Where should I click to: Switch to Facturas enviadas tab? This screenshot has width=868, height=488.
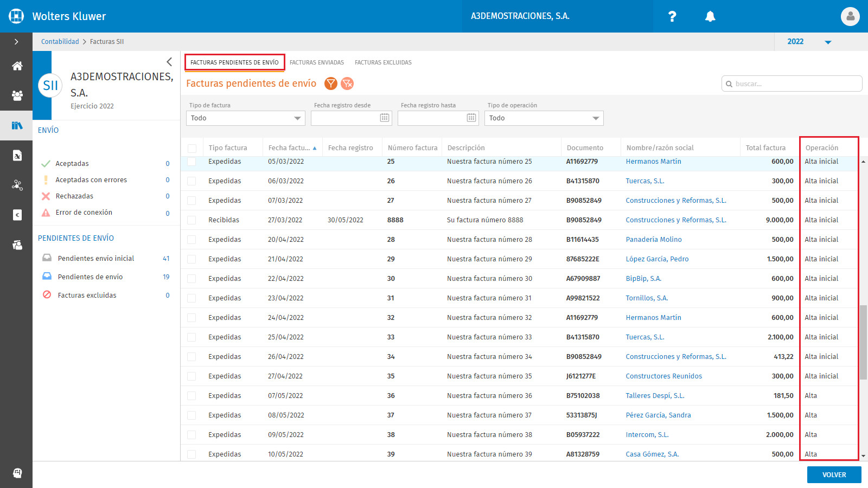pyautogui.click(x=317, y=62)
